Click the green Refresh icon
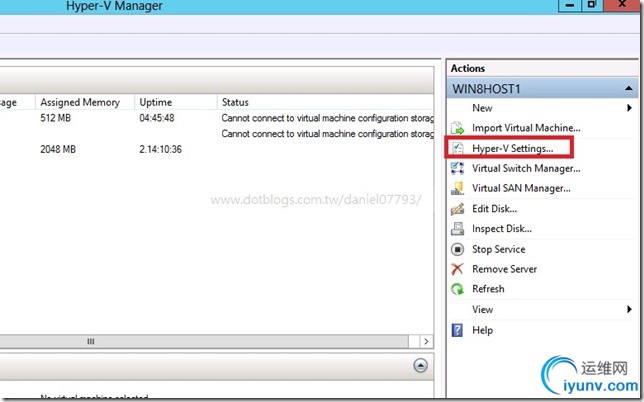This screenshot has width=644, height=402. coord(458,289)
